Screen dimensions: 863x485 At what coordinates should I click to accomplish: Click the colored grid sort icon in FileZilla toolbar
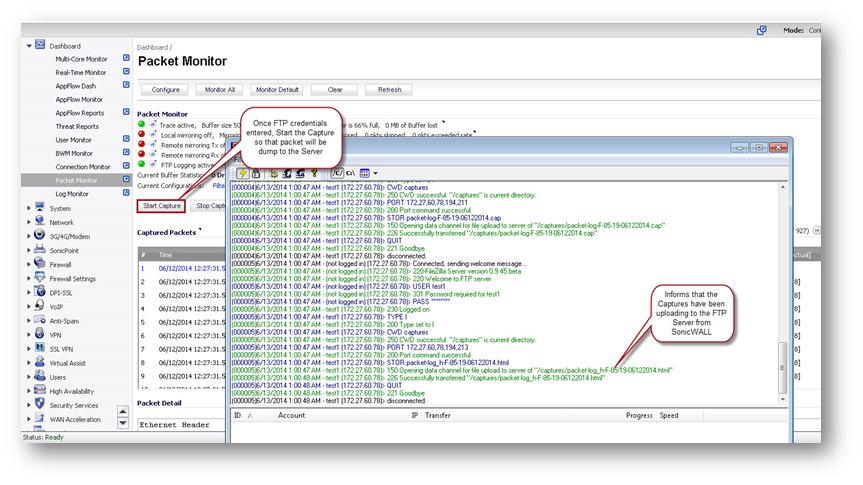click(364, 173)
